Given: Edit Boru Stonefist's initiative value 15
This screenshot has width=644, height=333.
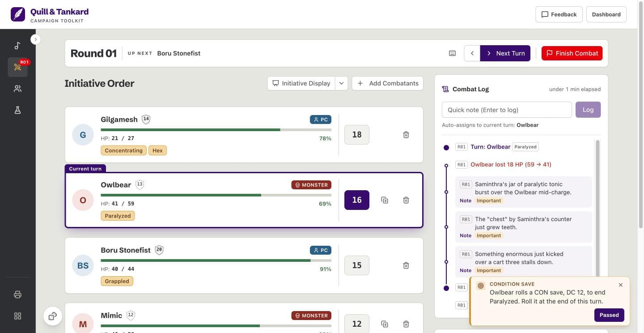Looking at the screenshot, I should click(x=357, y=265).
